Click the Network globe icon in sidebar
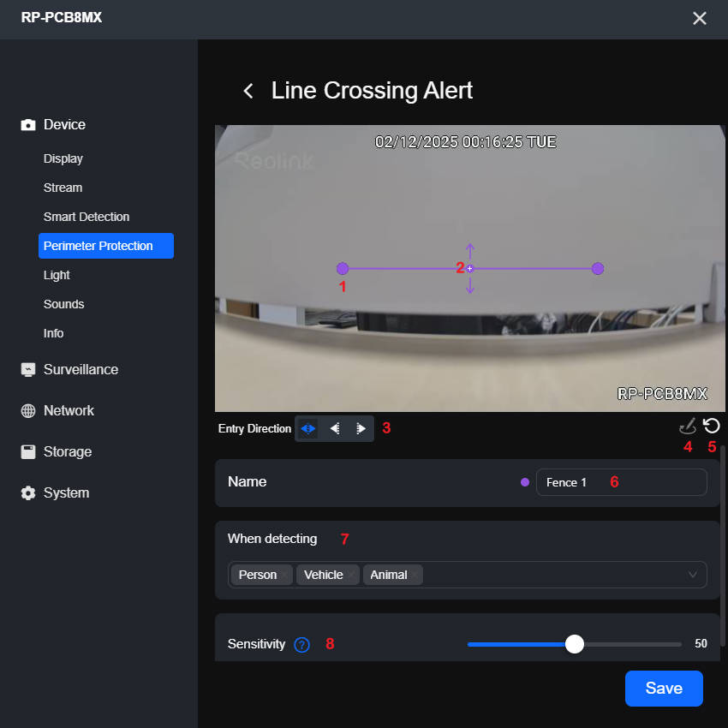 pyautogui.click(x=27, y=410)
